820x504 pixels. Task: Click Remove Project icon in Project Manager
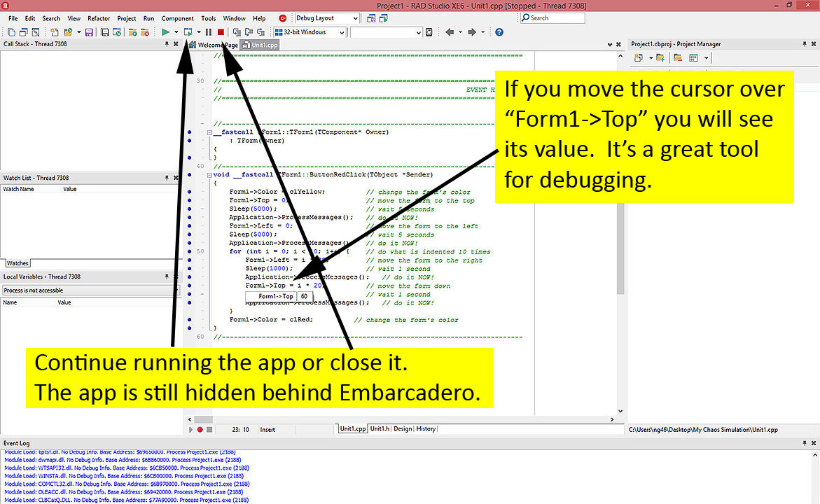pyautogui.click(x=678, y=58)
